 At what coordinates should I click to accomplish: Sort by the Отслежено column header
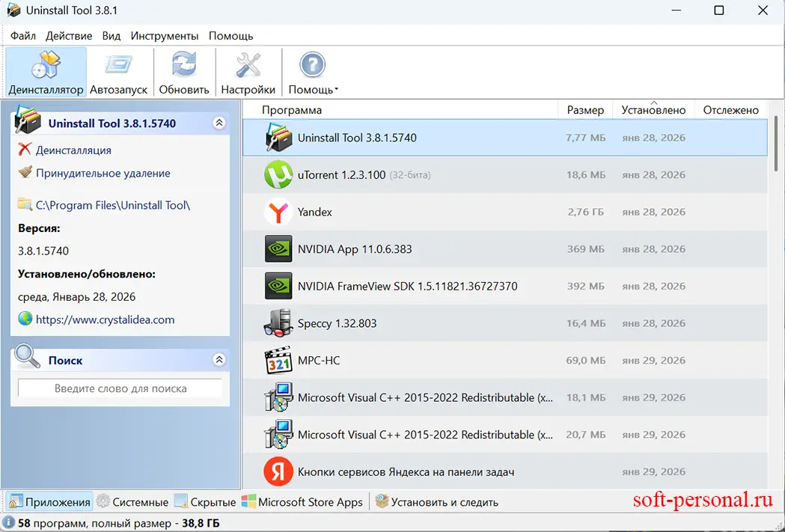coord(731,110)
